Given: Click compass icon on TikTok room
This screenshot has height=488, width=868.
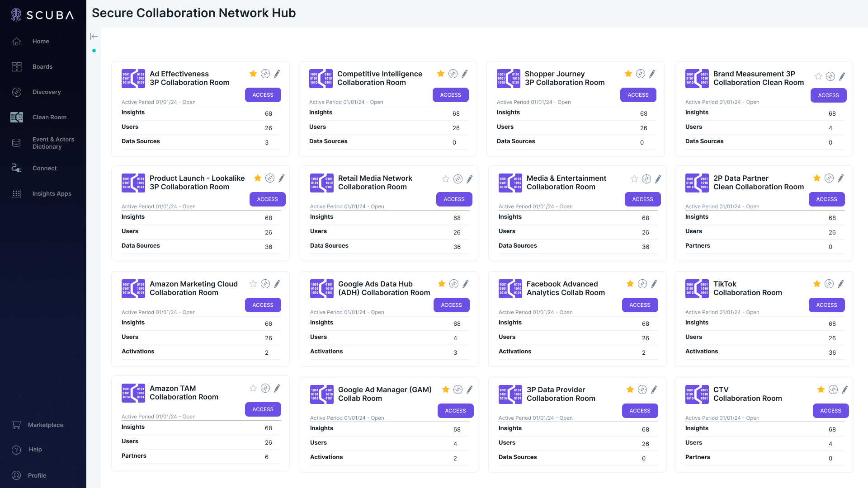Looking at the screenshot, I should point(829,284).
